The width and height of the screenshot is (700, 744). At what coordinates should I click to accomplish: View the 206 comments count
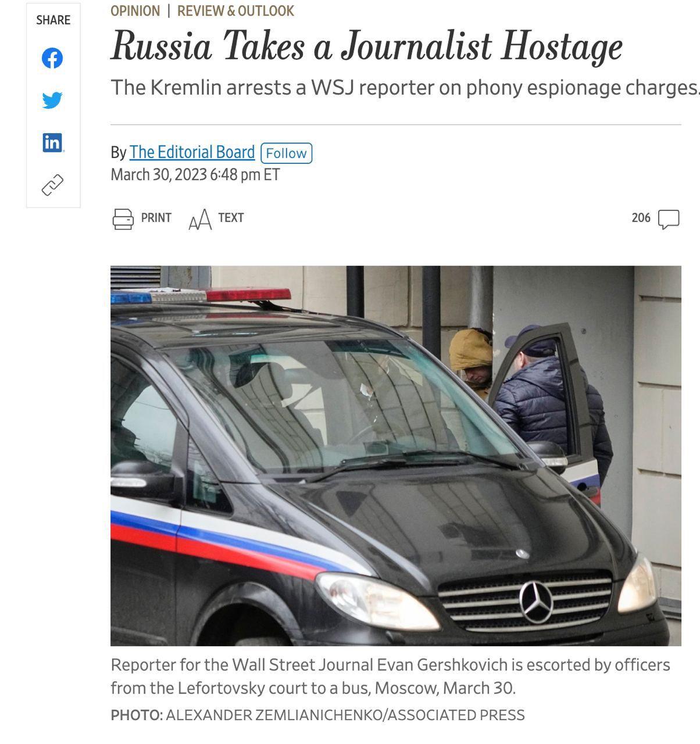tap(641, 218)
